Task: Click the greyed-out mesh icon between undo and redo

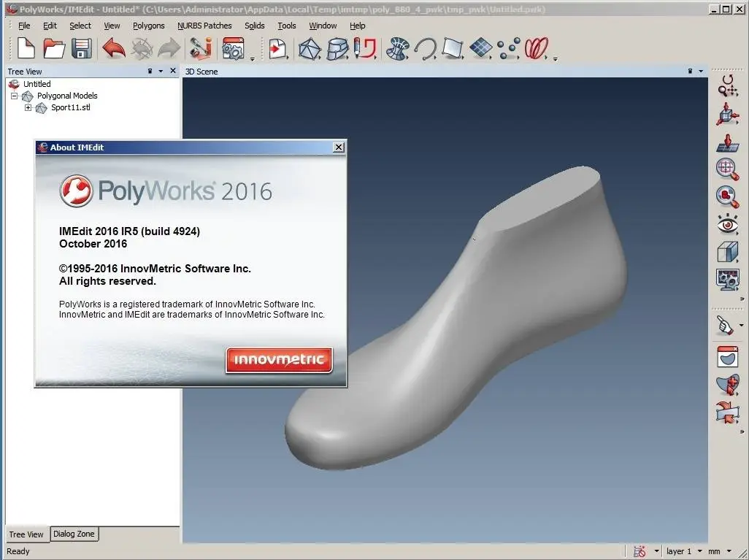Action: click(142, 48)
